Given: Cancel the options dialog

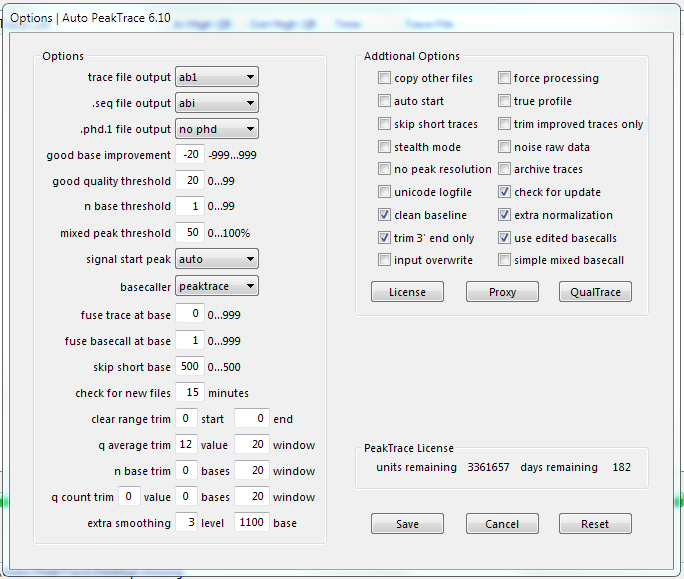Looking at the screenshot, I should [502, 524].
